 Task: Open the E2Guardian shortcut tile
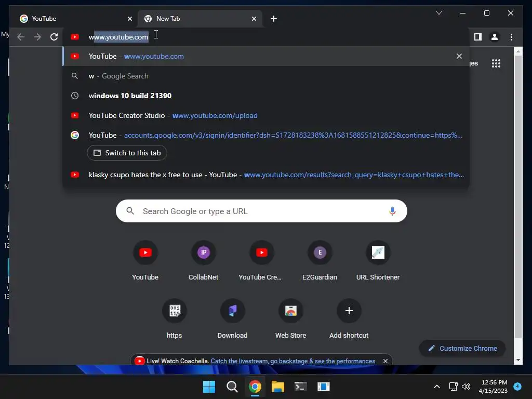pos(320,261)
